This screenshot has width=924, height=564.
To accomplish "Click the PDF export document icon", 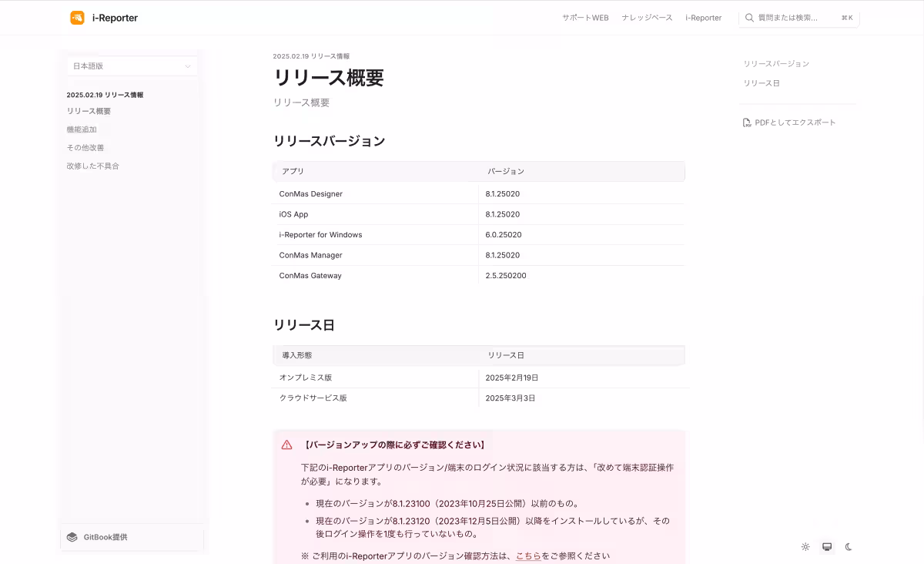I will [x=747, y=123].
